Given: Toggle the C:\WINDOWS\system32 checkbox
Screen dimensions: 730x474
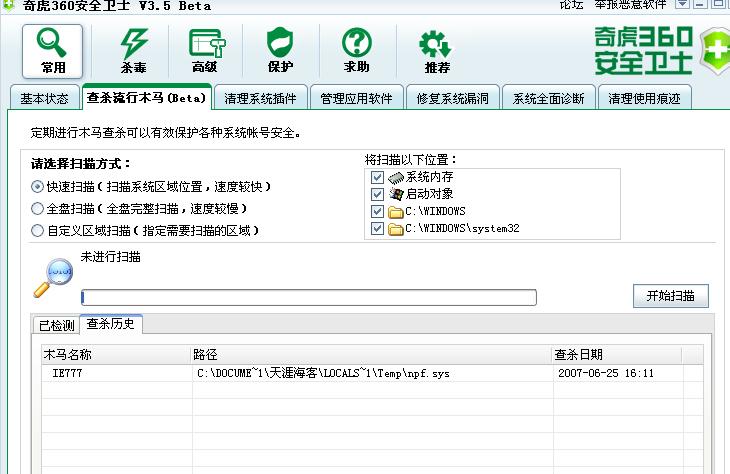Looking at the screenshot, I should 377,229.
